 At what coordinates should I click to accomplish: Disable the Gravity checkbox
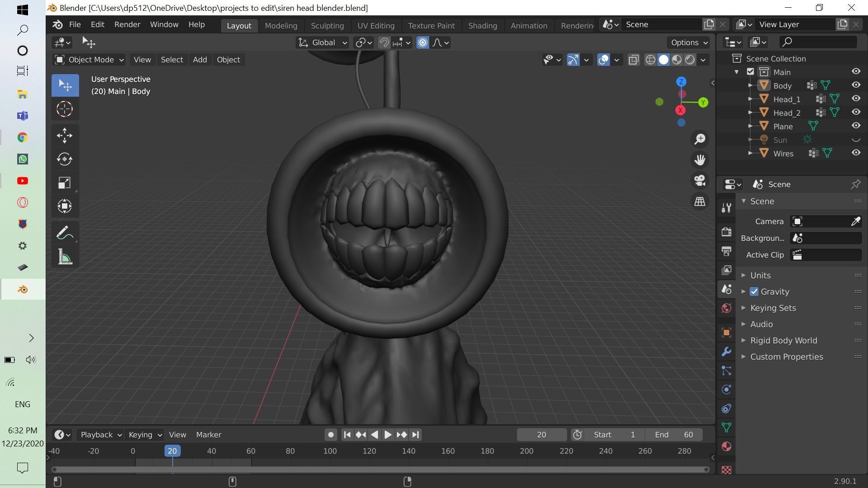754,291
